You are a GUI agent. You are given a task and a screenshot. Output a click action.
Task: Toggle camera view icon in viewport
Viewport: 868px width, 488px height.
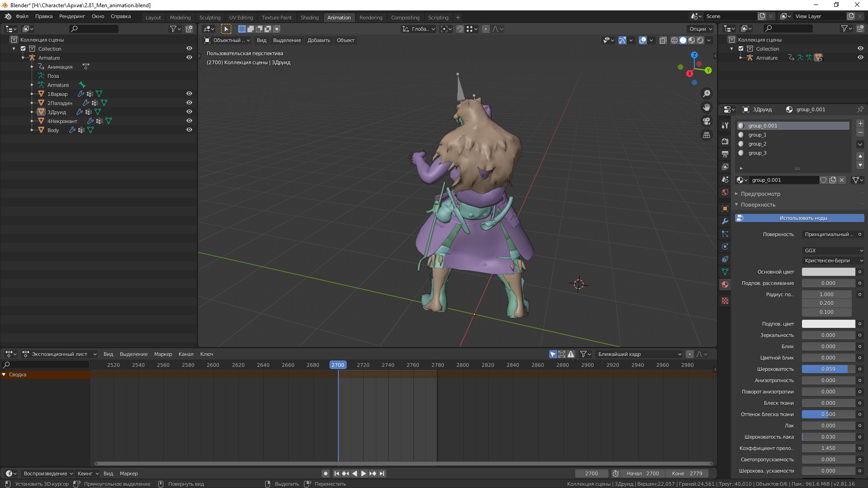707,121
